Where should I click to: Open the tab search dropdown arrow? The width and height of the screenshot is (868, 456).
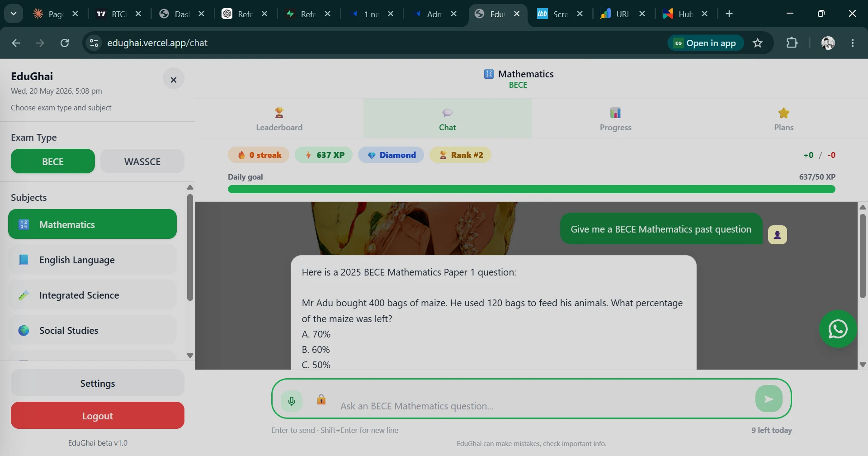pyautogui.click(x=14, y=14)
